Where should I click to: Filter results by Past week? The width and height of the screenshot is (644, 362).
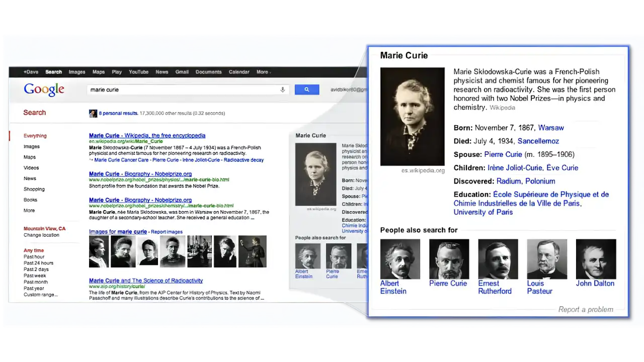click(35, 276)
